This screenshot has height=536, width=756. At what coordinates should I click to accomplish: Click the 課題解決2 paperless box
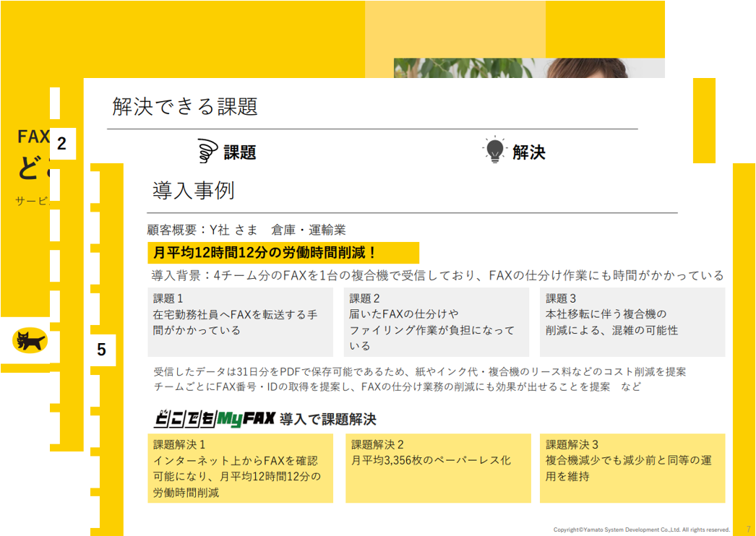(437, 468)
